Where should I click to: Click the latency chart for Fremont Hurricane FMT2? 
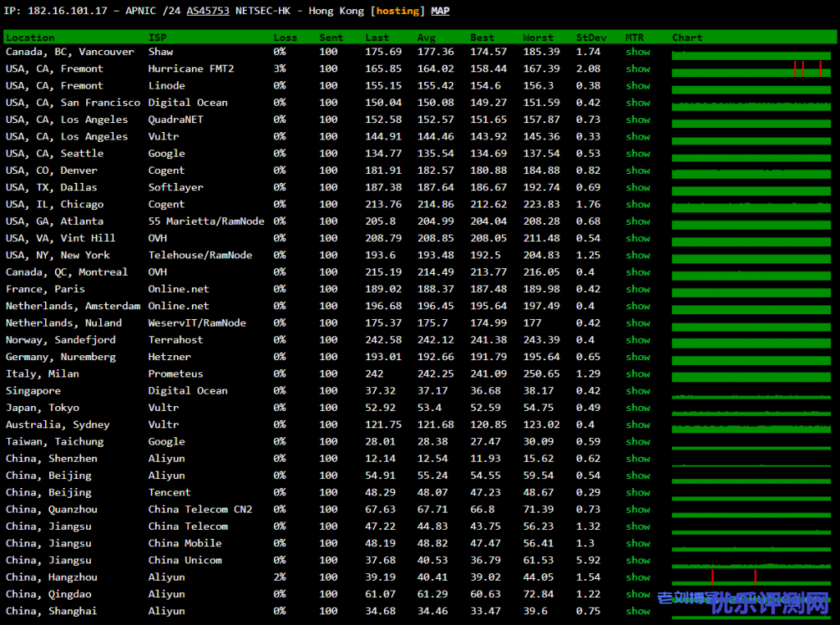(751, 70)
